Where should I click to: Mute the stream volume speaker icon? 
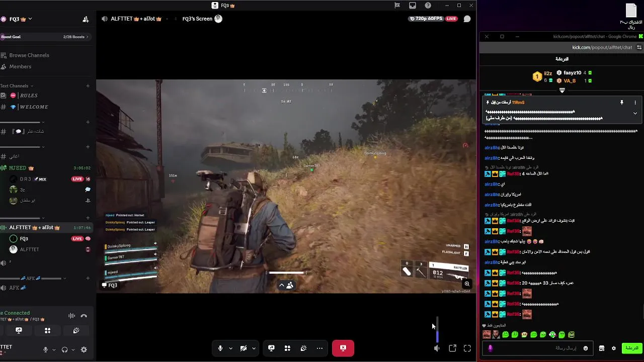click(x=437, y=348)
